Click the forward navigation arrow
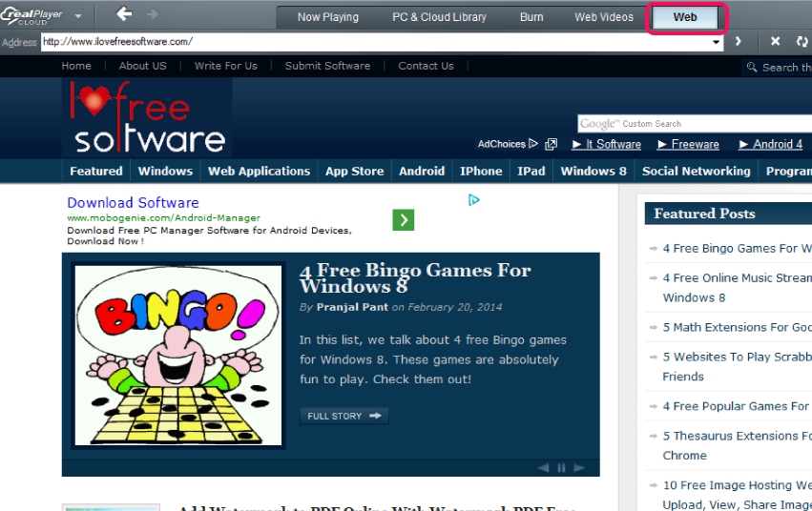The image size is (812, 511). [x=152, y=15]
